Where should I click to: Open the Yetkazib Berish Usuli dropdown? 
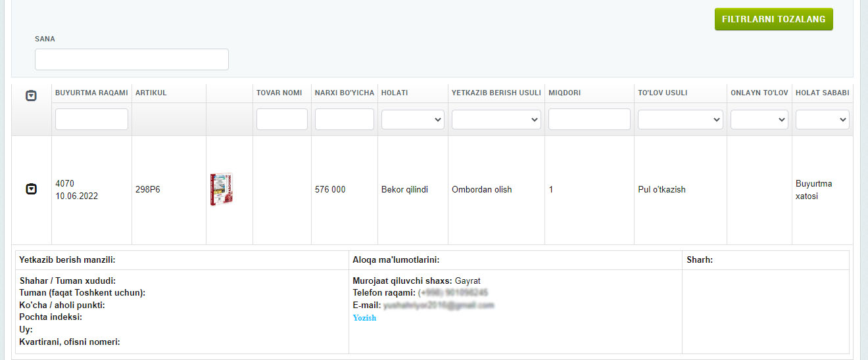(x=496, y=120)
